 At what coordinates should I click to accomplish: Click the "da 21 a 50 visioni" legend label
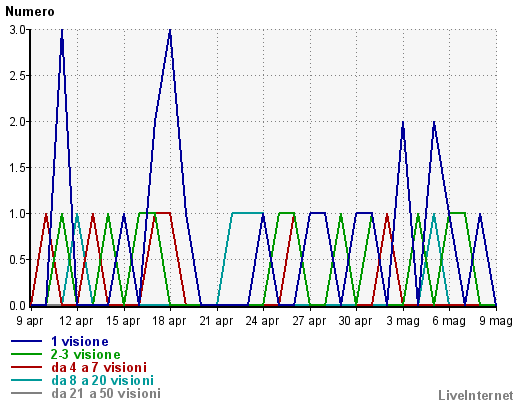106,393
